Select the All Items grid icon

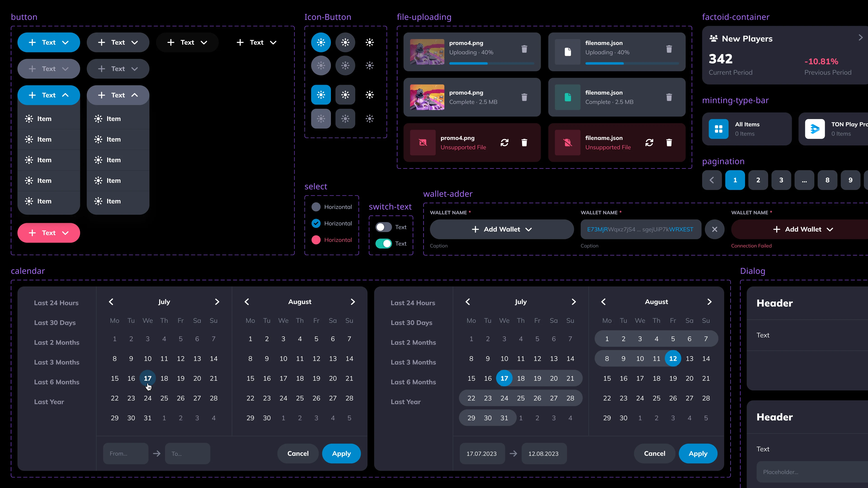718,129
